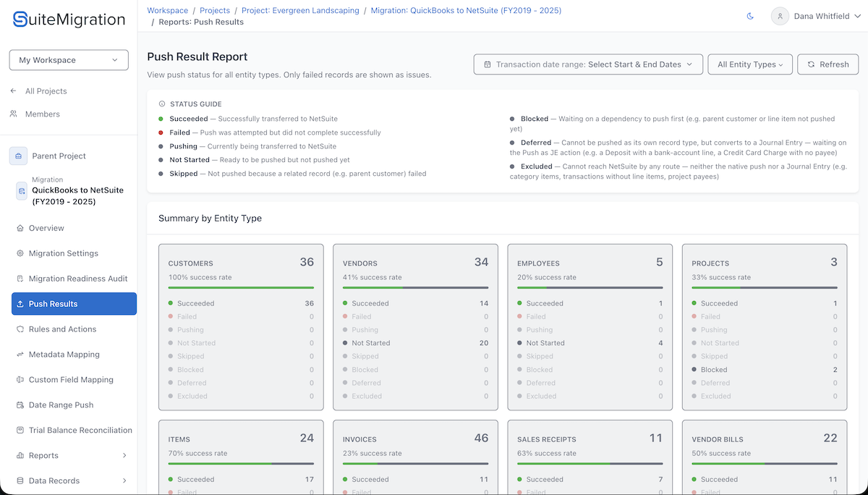Open Push Results in the sidebar
868x495 pixels.
coord(74,304)
